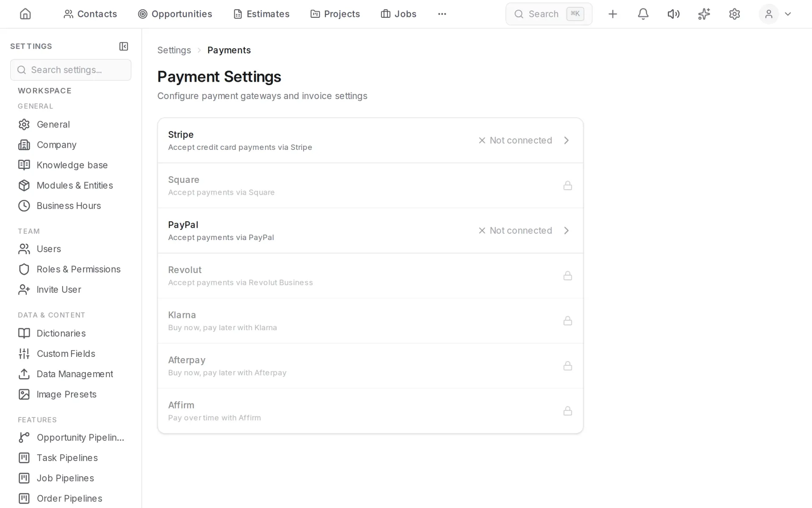This screenshot has width=812, height=508.
Task: Click the global Search box
Action: pyautogui.click(x=549, y=14)
